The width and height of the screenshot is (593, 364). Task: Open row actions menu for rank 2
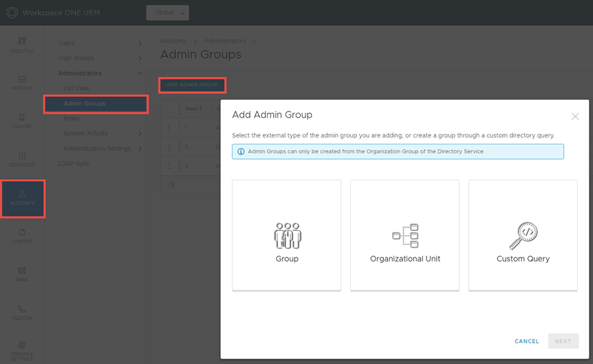coord(169,146)
